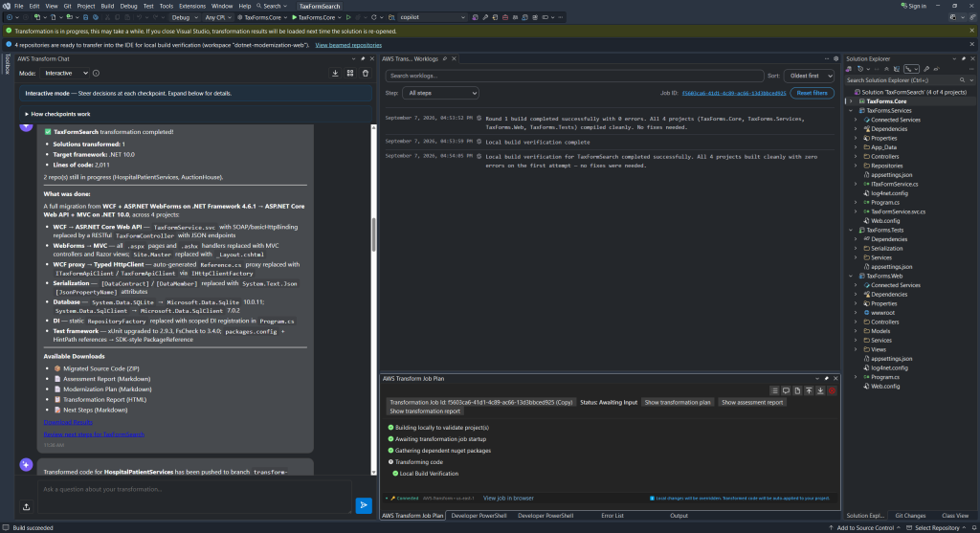Click the red stop icon in Job Plan toolbar
Viewport: 980px width, 533px height.
(832, 390)
